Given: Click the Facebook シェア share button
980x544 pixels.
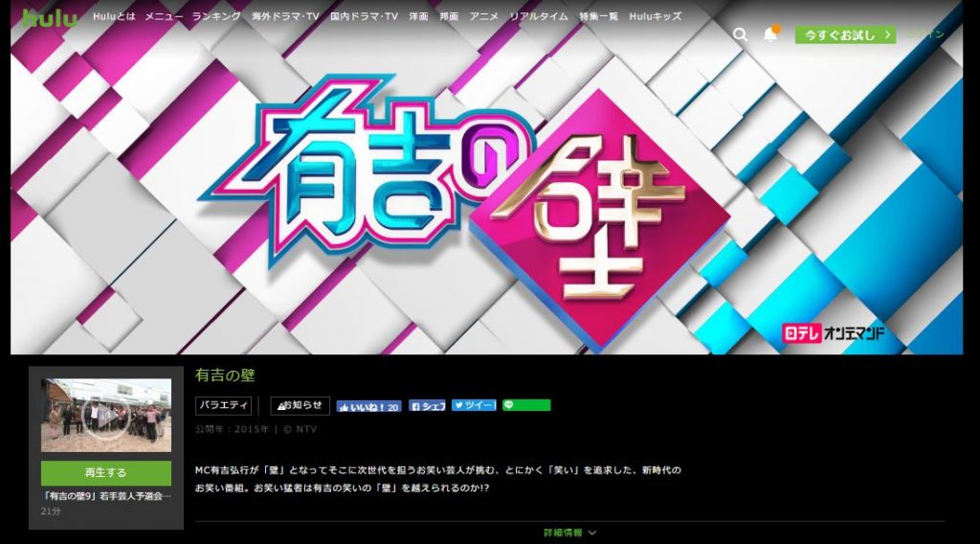Looking at the screenshot, I should (x=428, y=406).
